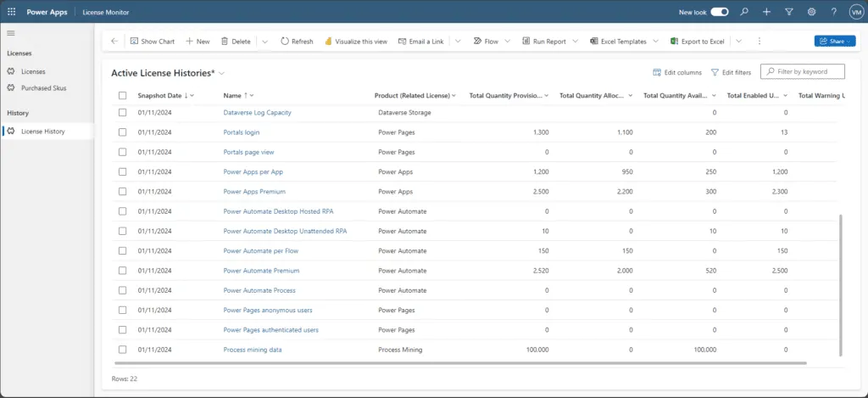Screen dimensions: 868x398
Task: Click Export to Excel command
Action: tap(697, 41)
